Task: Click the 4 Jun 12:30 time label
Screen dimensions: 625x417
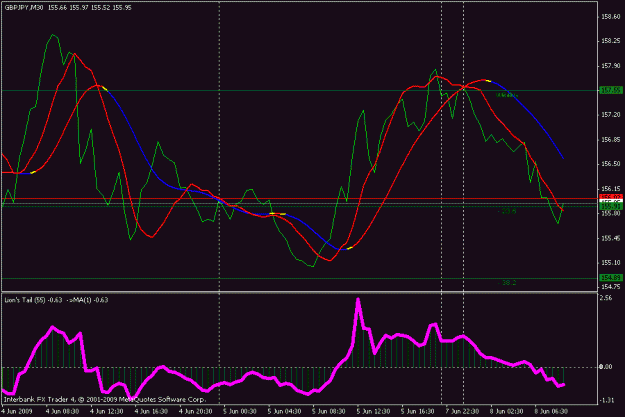Action: [107, 411]
